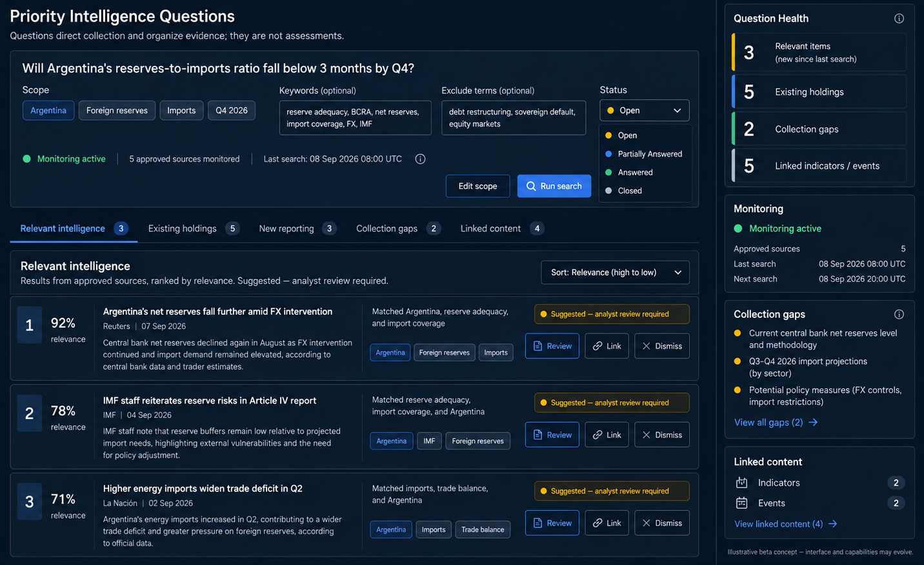This screenshot has width=924, height=565.
Task: Switch to the New reporting tab
Action: (297, 228)
